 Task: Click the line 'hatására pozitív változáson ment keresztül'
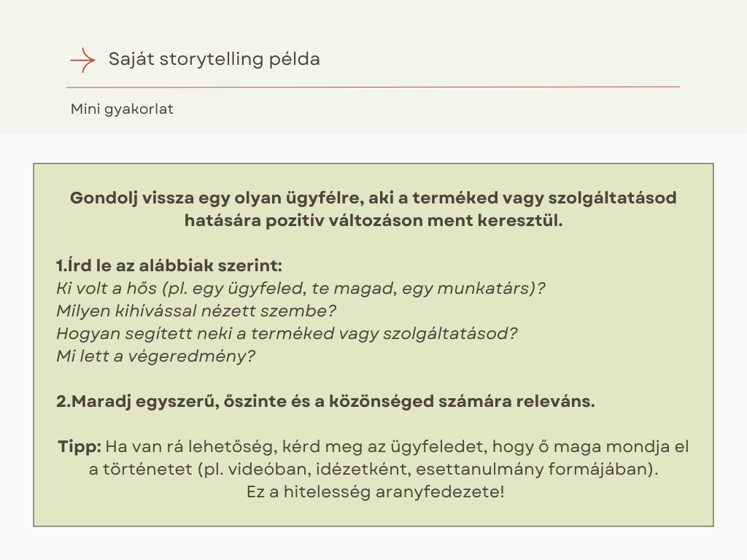pyautogui.click(x=373, y=220)
